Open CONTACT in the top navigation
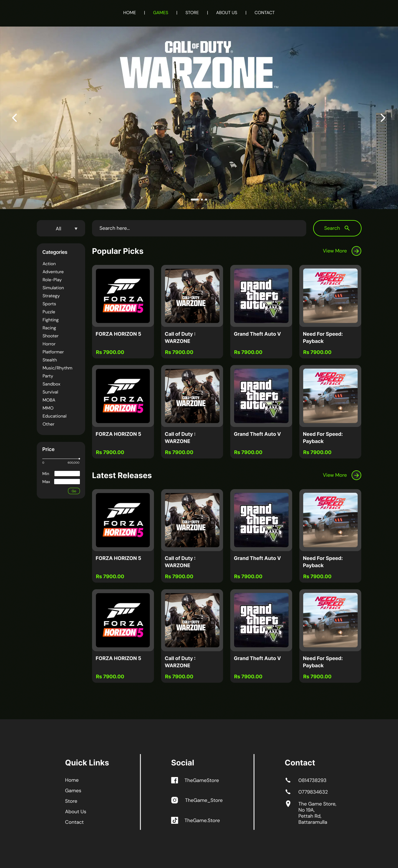Viewport: 398px width, 868px height. point(265,13)
